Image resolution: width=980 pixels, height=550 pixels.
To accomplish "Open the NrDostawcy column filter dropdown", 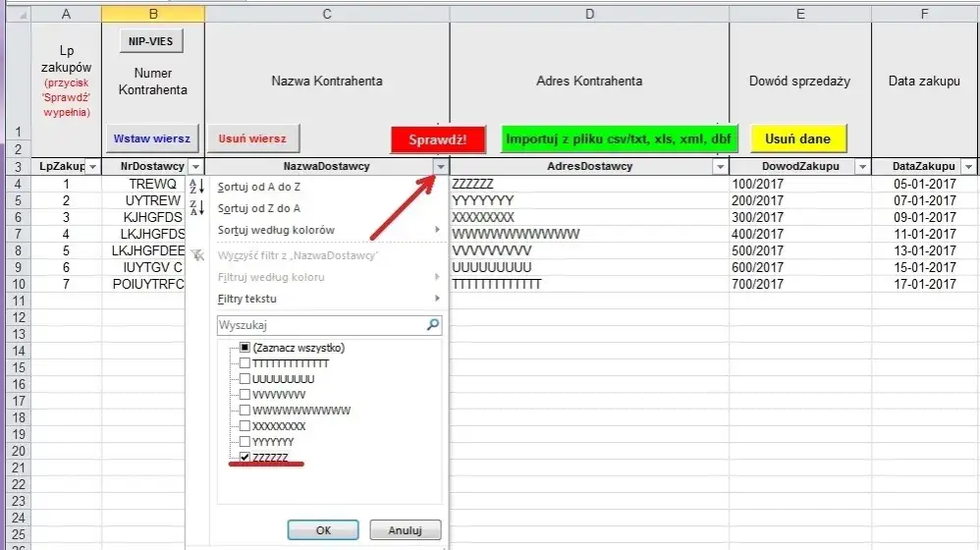I will click(x=195, y=167).
